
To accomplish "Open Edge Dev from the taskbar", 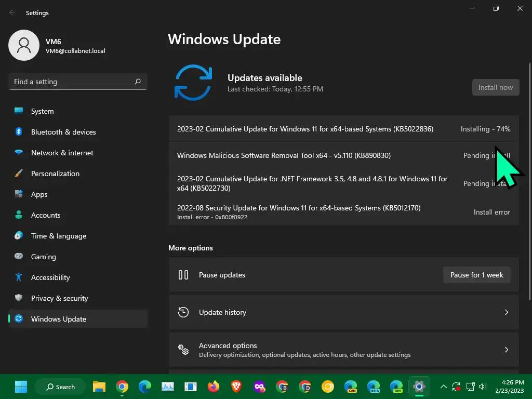I will click(x=396, y=387).
